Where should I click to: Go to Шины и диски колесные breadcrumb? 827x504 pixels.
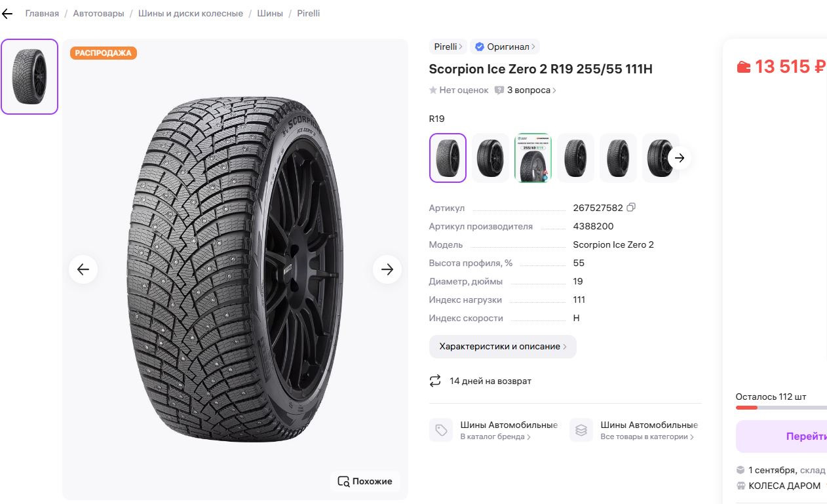click(x=190, y=14)
